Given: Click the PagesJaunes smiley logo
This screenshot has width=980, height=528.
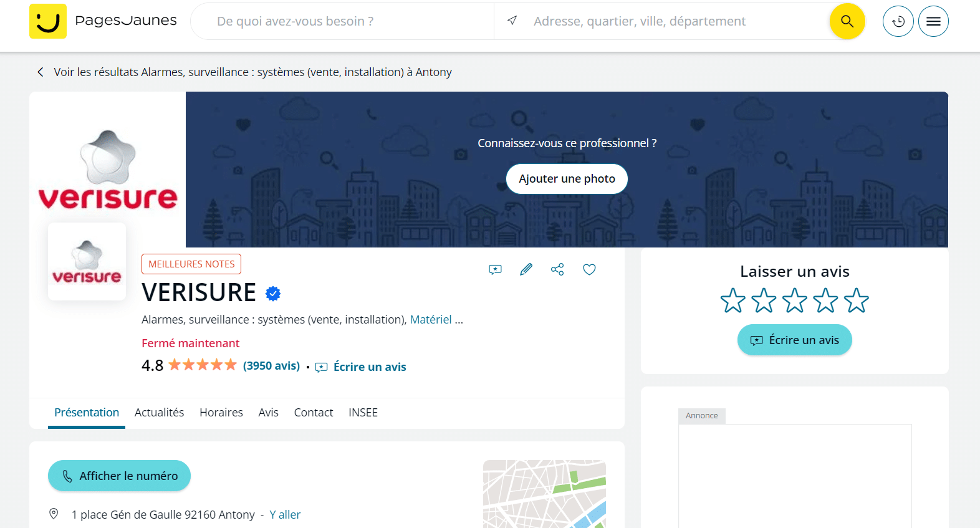Looking at the screenshot, I should click(x=48, y=21).
